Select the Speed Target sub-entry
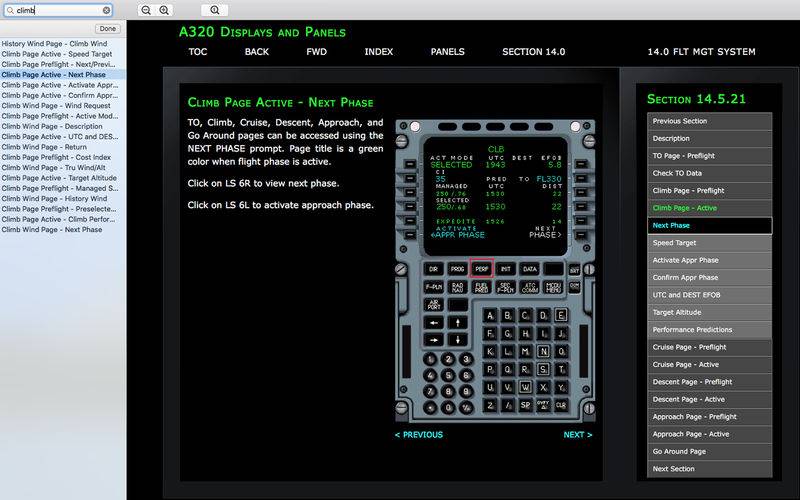The width and height of the screenshot is (800, 500). pyautogui.click(x=709, y=243)
